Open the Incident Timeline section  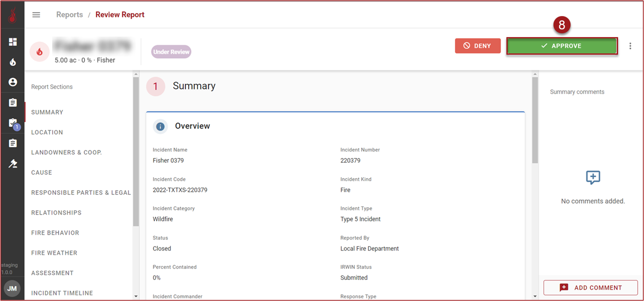[62, 293]
